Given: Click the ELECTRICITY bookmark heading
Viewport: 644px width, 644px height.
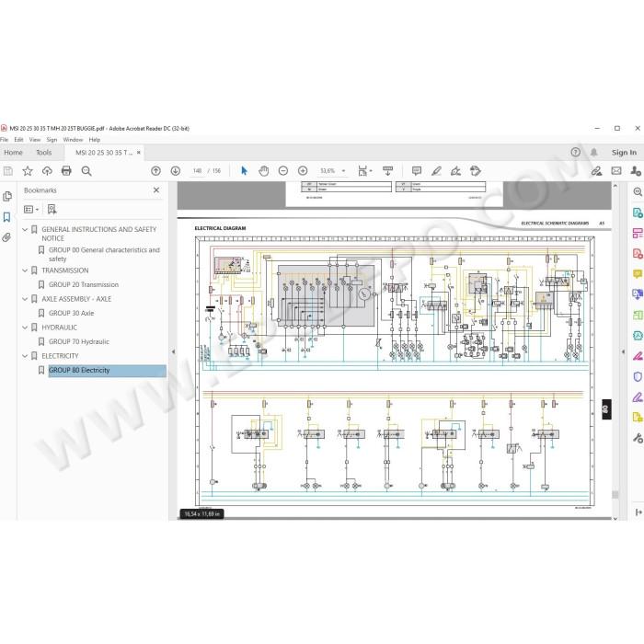Looking at the screenshot, I should [x=60, y=356].
